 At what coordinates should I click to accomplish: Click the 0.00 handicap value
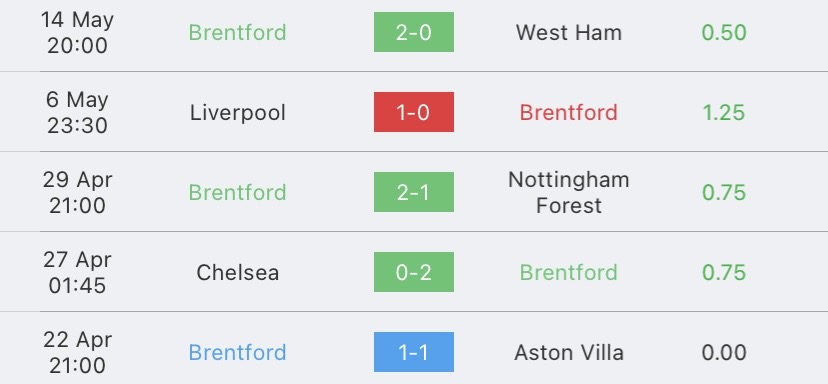724,352
